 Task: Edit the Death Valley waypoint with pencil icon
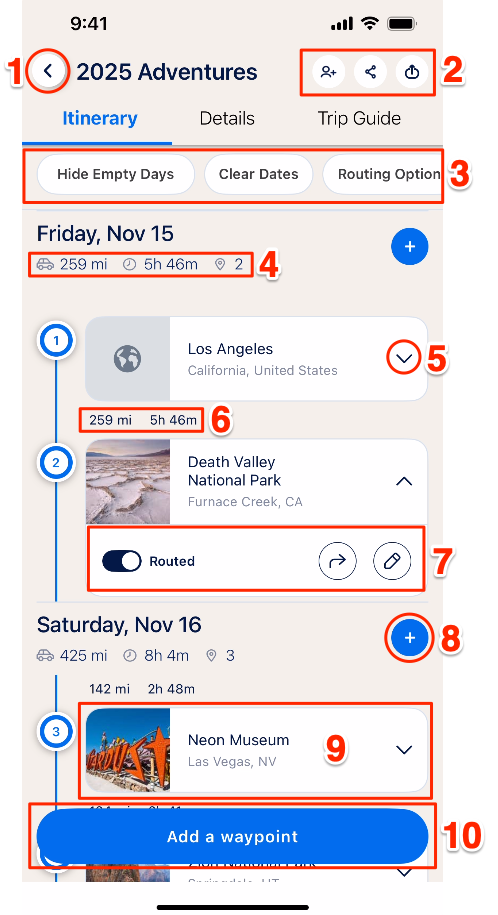pos(392,561)
